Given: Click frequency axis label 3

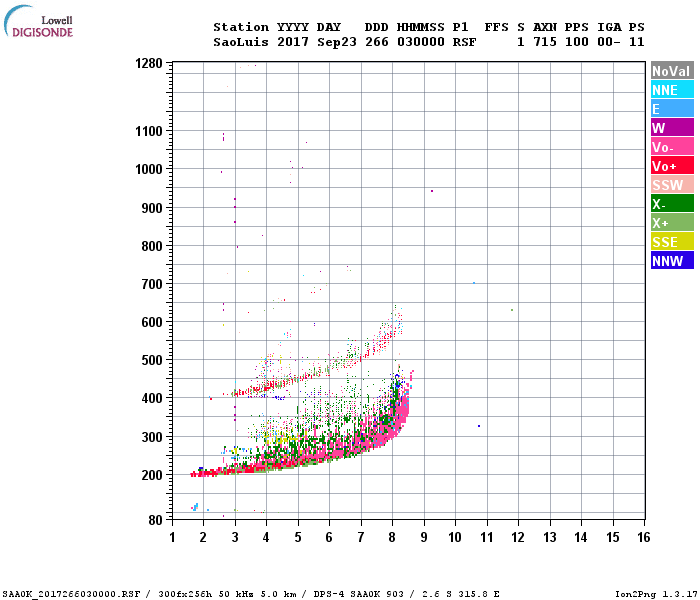Looking at the screenshot, I should pyautogui.click(x=235, y=537).
